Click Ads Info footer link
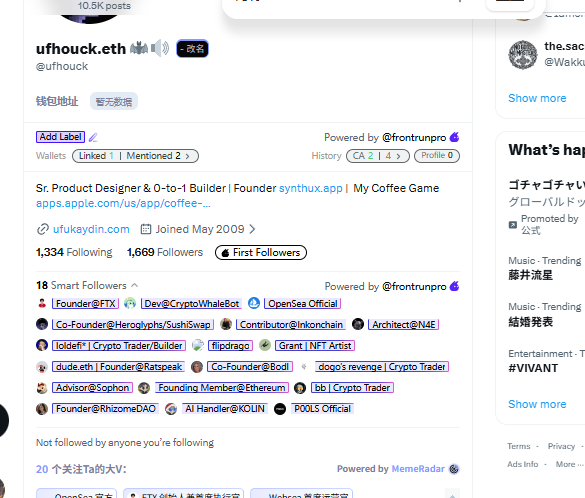 pos(522,464)
